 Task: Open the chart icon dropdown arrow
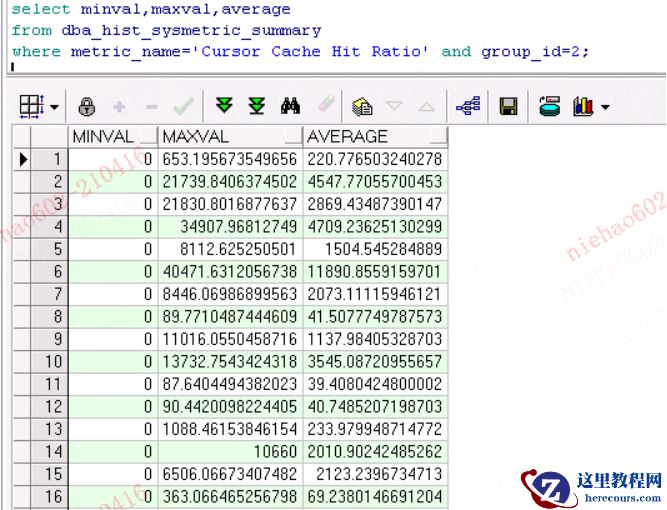coord(605,107)
